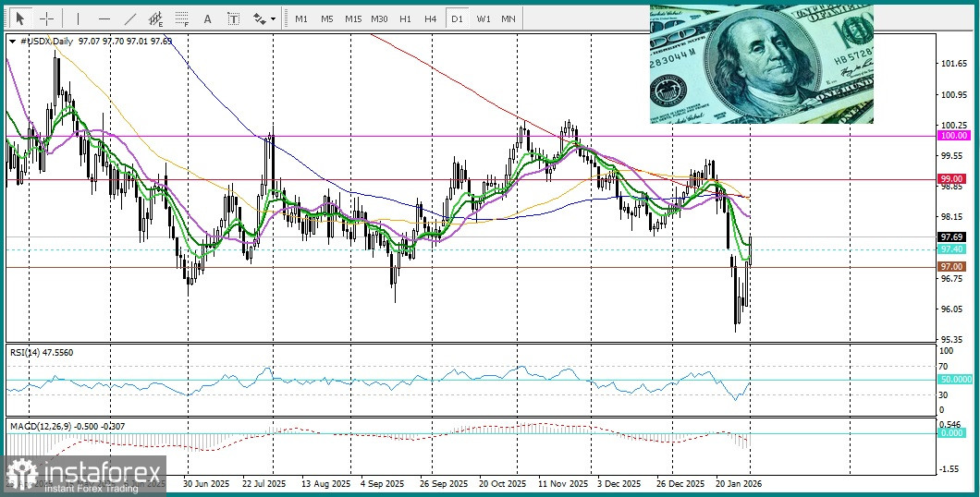The image size is (980, 497).
Task: Pick the horizontal line drawing tool
Action: [104, 18]
